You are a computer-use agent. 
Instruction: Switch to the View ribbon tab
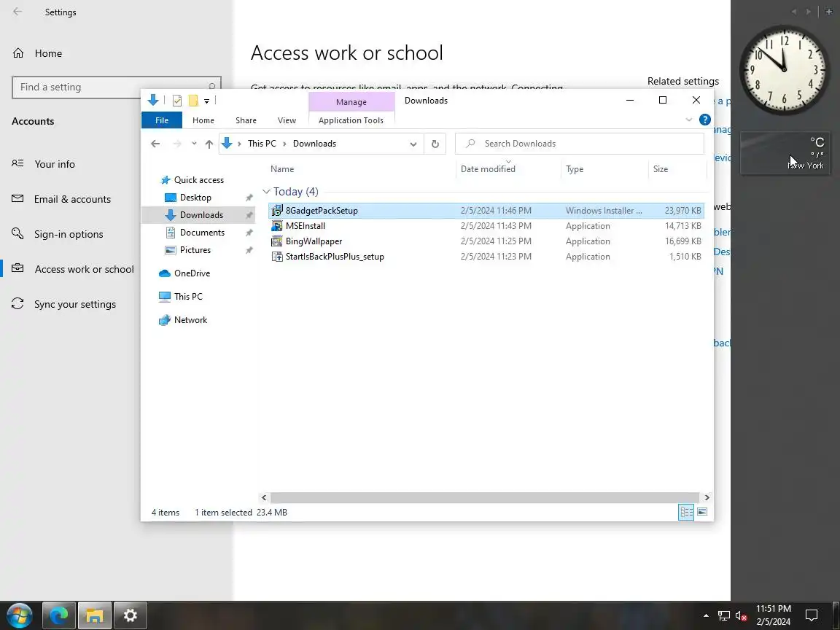click(287, 120)
